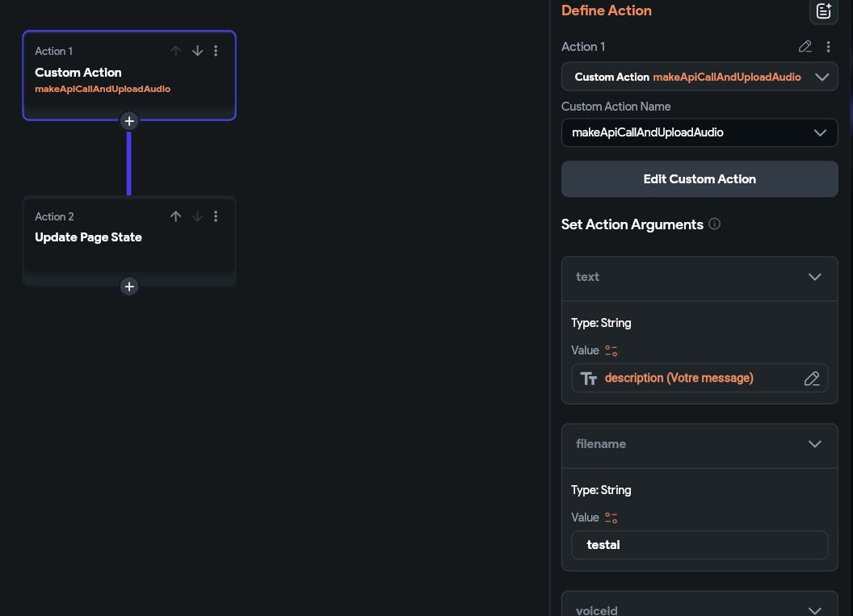Screen dimensions: 853x616
Task: Open Action 2 card three-dot menu
Action: tap(216, 216)
